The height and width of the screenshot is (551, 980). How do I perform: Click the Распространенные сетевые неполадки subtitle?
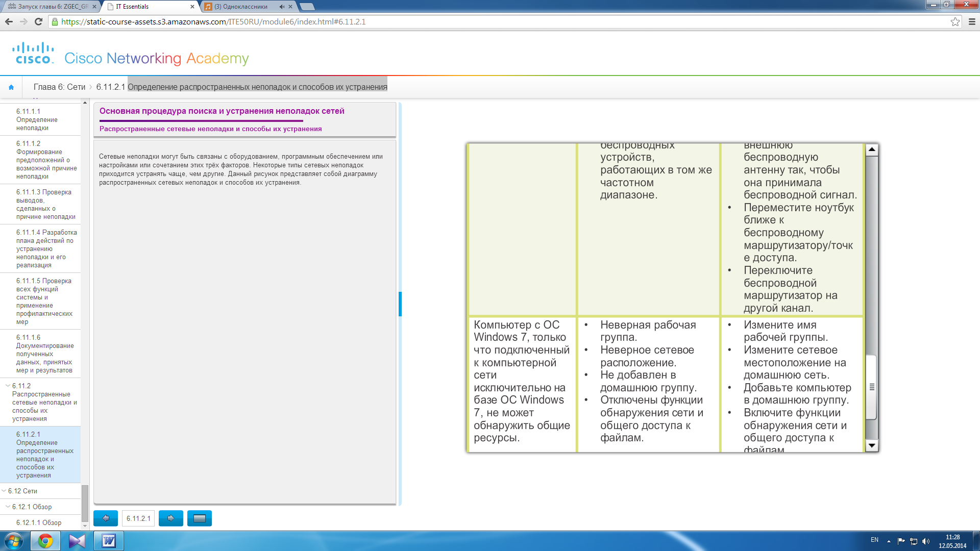210,129
